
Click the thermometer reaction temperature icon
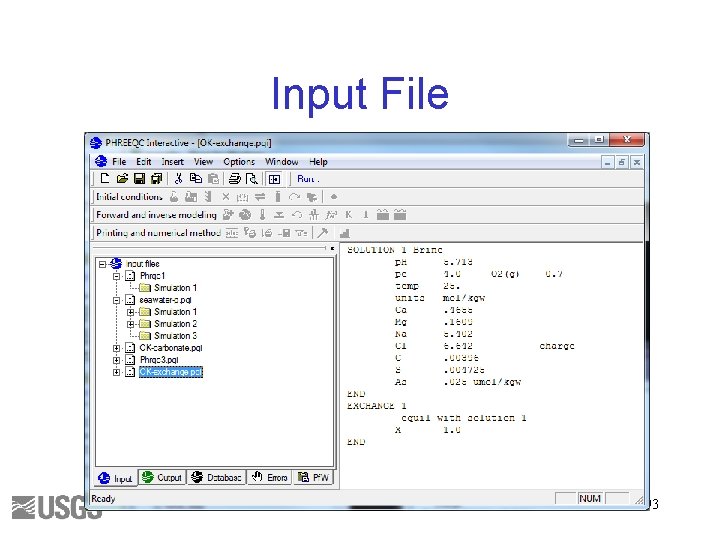point(262,214)
